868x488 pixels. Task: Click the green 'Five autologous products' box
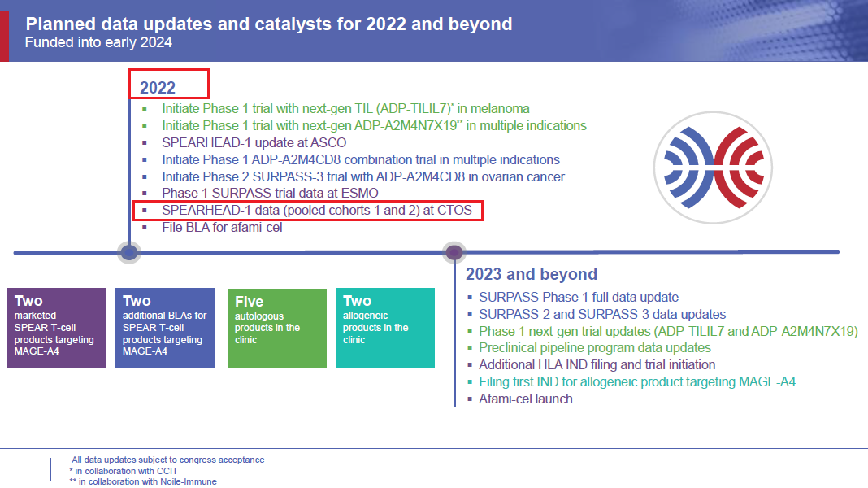click(x=274, y=327)
